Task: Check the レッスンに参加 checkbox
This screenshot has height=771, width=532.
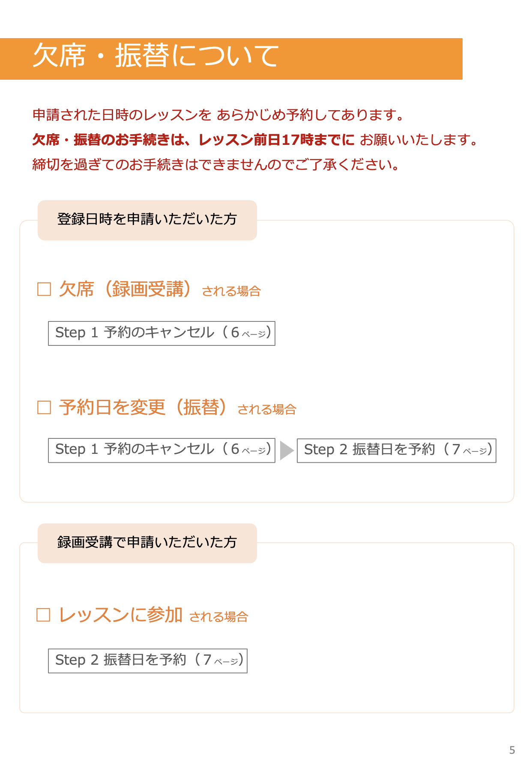Action: click(44, 615)
